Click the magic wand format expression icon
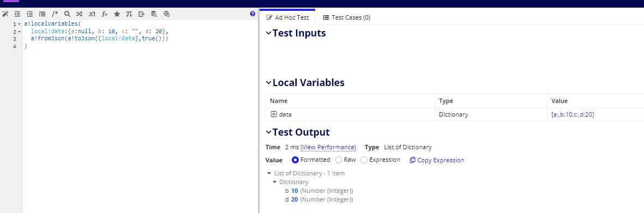 point(5,14)
